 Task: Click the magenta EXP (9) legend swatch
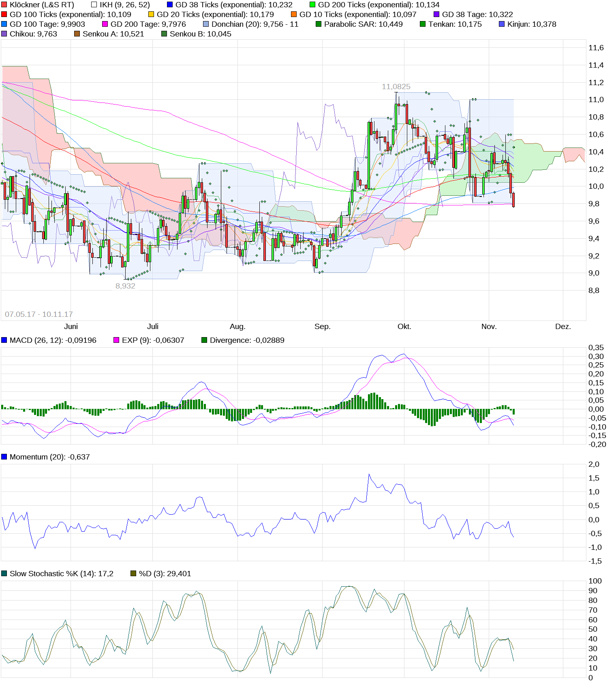[116, 340]
